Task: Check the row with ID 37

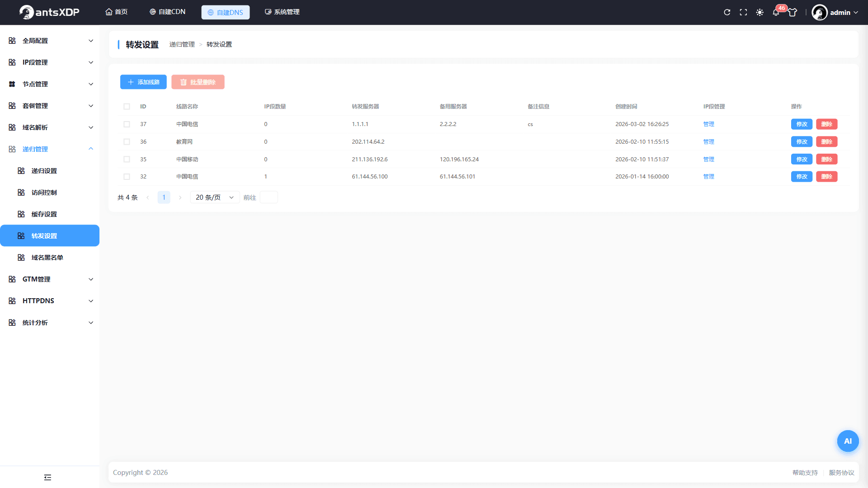Action: 127,124
